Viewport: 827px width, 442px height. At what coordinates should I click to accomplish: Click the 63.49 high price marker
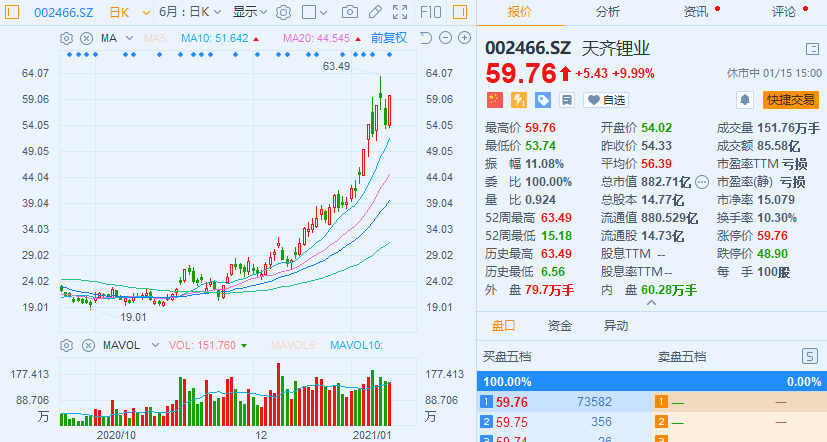point(336,66)
